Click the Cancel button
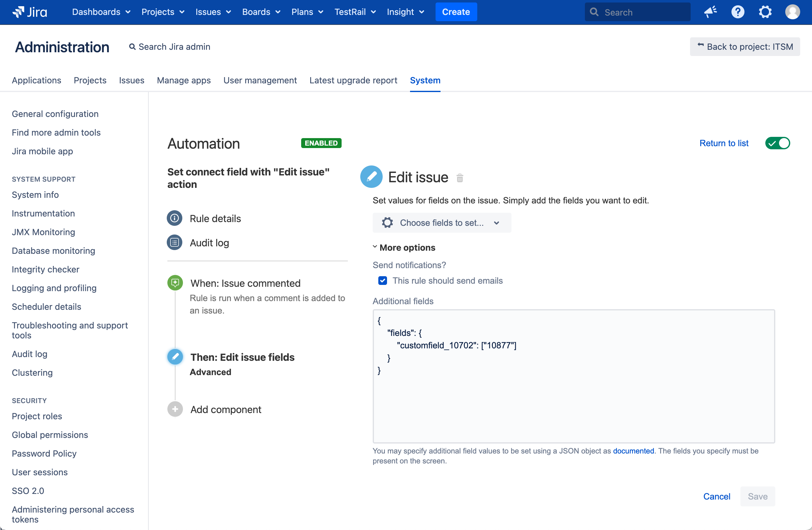The width and height of the screenshot is (812, 530). pos(716,496)
